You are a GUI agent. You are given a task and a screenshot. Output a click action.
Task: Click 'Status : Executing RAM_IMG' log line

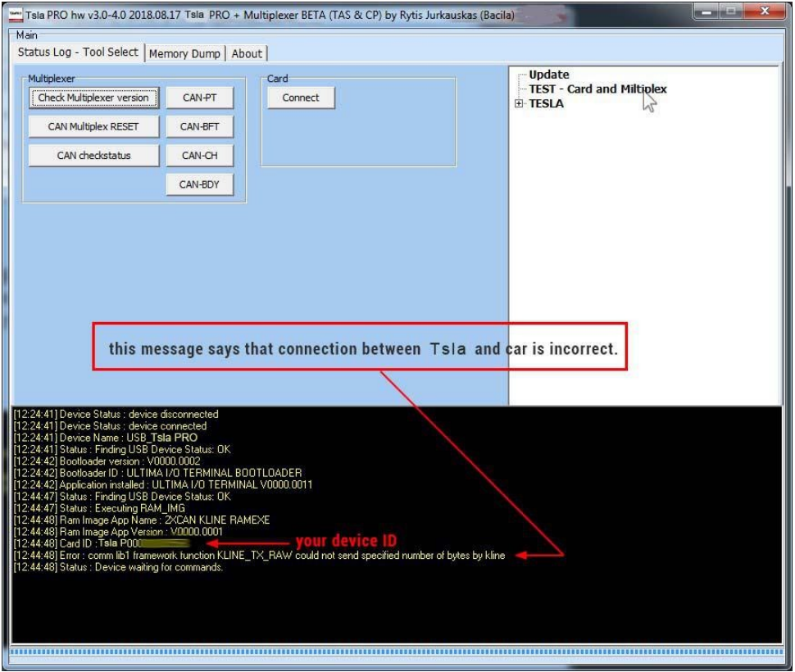click(x=99, y=508)
